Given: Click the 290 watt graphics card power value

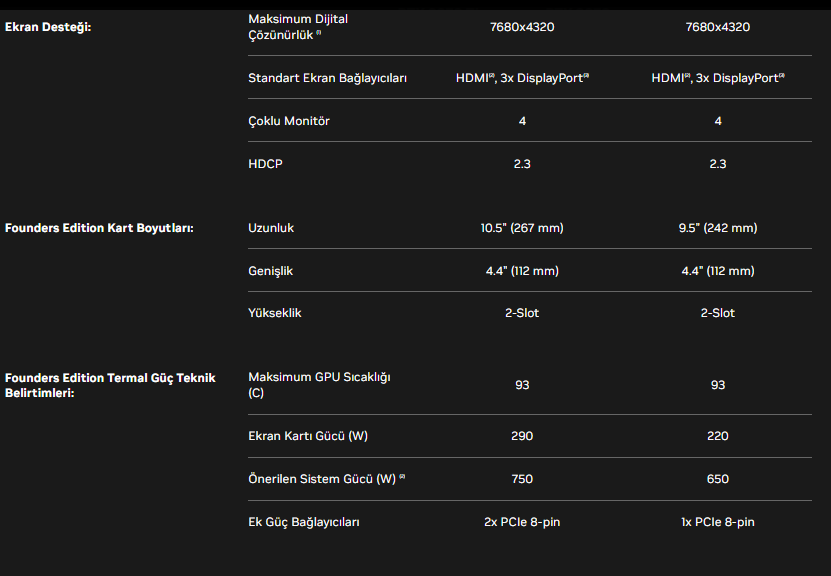Looking at the screenshot, I should point(522,436).
